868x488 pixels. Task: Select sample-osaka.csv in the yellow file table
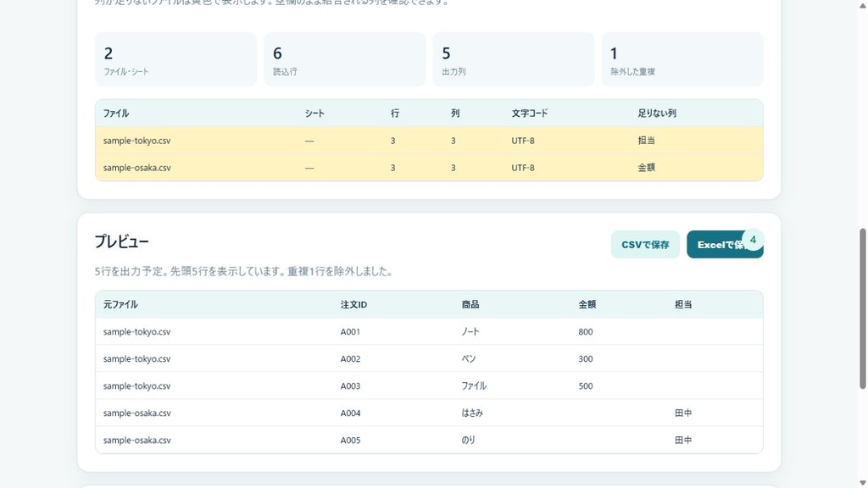[x=136, y=168]
